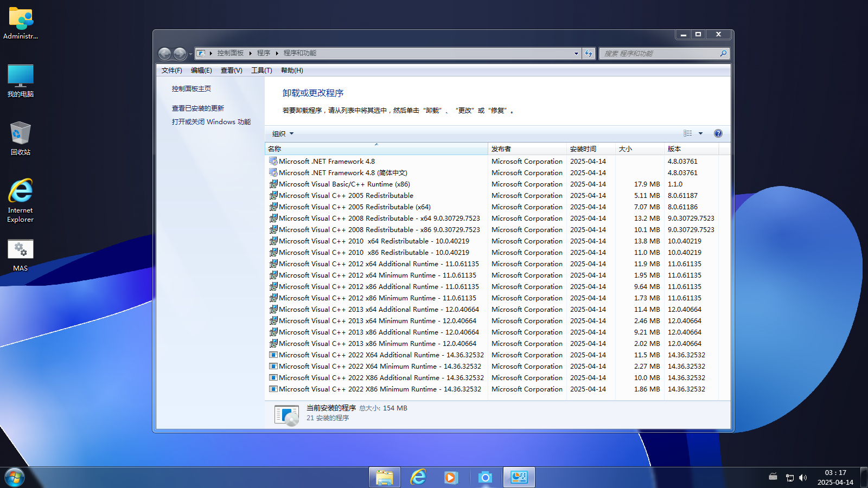
Task: Sort by 版本 column header
Action: 691,149
